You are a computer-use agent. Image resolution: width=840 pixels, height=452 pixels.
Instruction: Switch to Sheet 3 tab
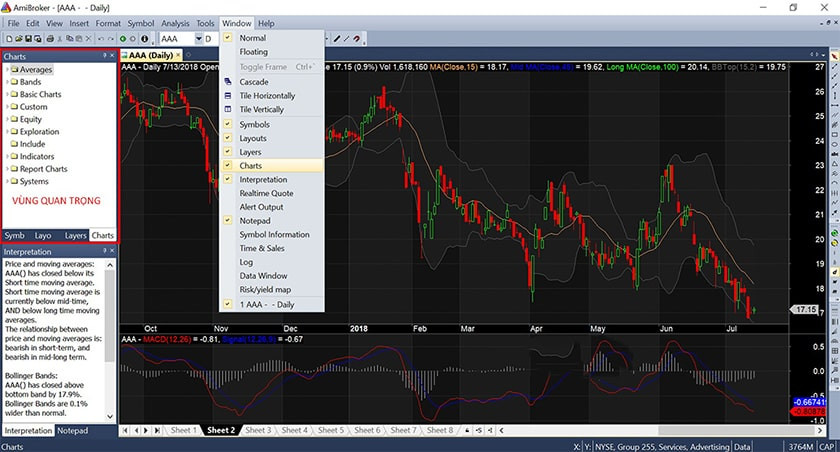[257, 430]
